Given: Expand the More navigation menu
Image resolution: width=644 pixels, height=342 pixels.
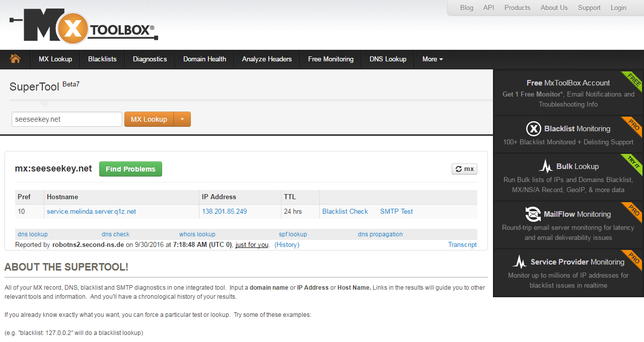Looking at the screenshot, I should point(432,59).
